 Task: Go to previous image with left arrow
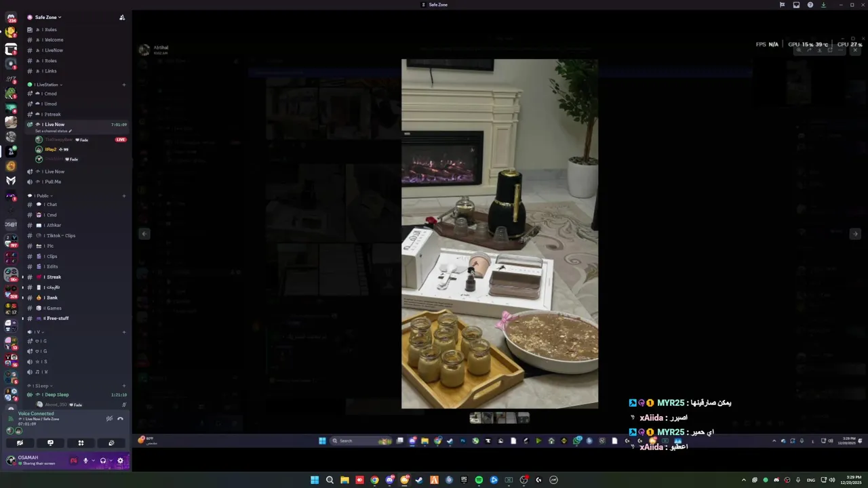[x=144, y=234]
